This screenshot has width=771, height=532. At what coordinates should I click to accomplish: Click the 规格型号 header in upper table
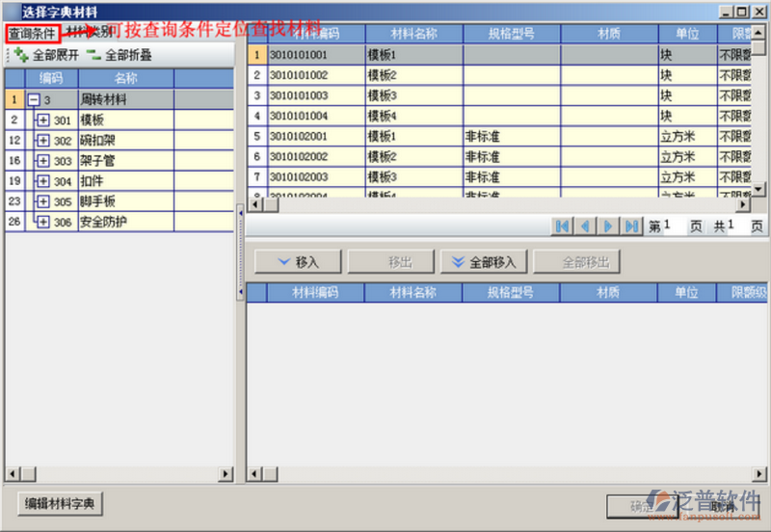coord(512,34)
